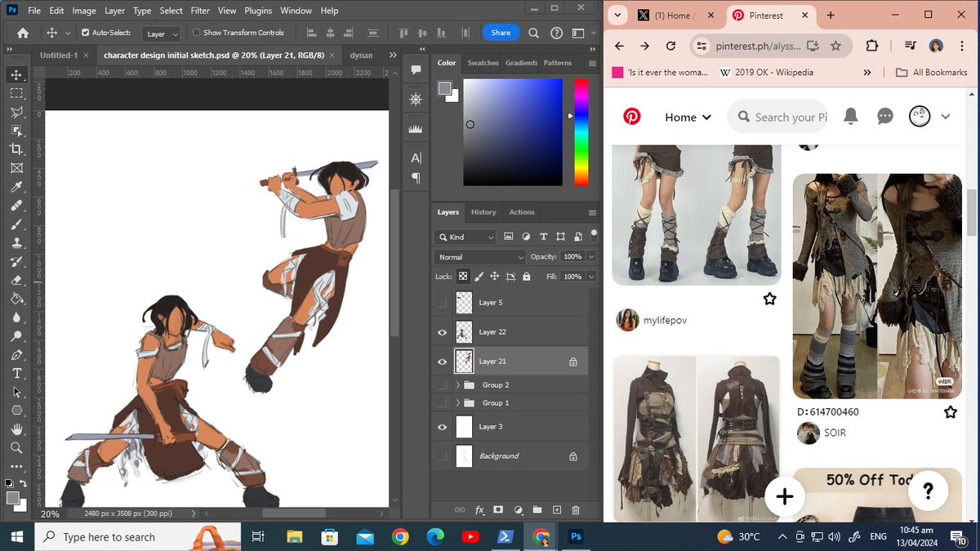
Task: Select the Rectangular Marquee tool
Action: [x=16, y=93]
